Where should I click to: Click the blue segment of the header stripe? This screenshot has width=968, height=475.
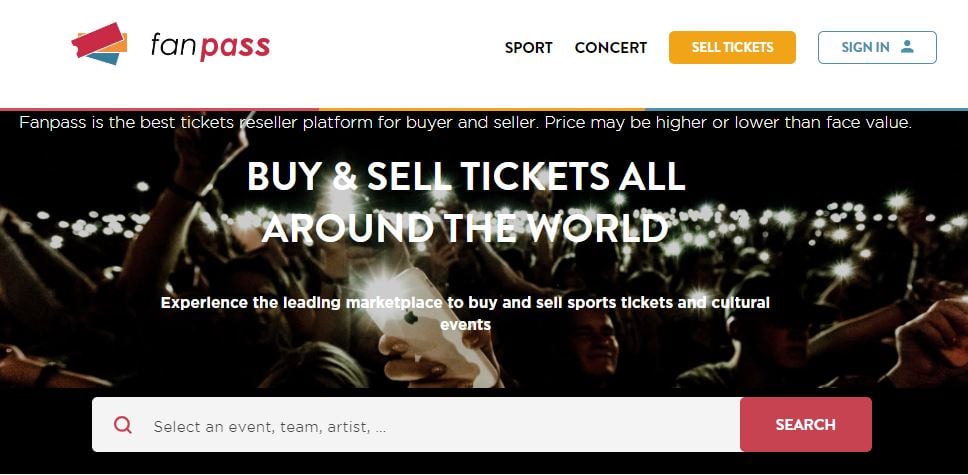pyautogui.click(x=806, y=109)
